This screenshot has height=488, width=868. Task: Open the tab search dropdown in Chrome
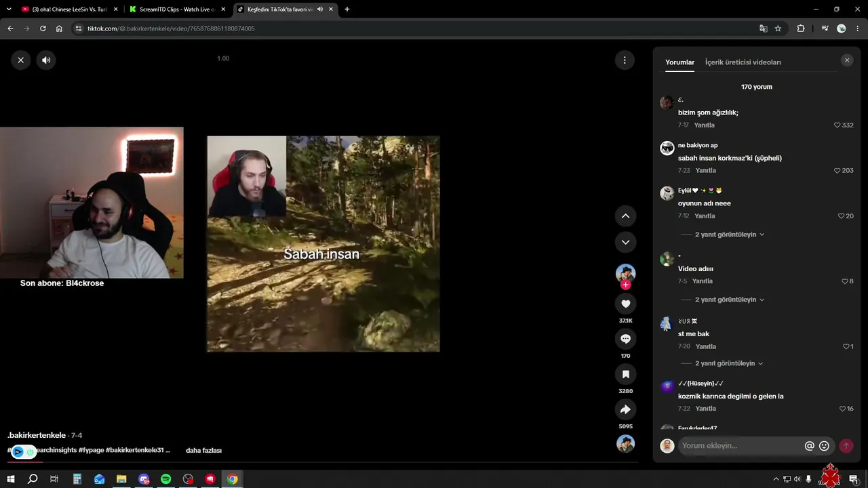(x=9, y=9)
